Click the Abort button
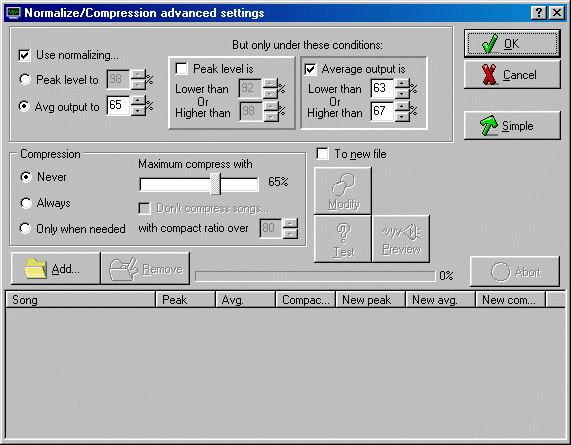Viewport: 571px width, 445px height. [515, 272]
